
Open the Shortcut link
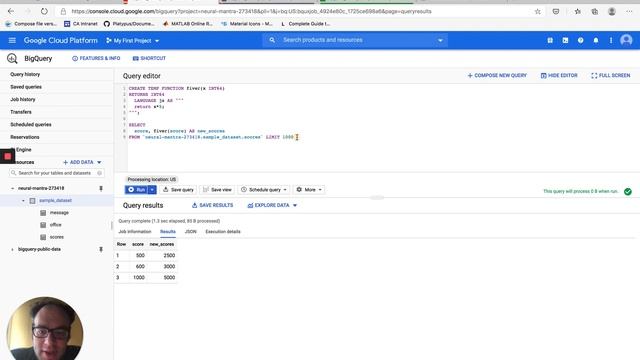tap(149, 58)
